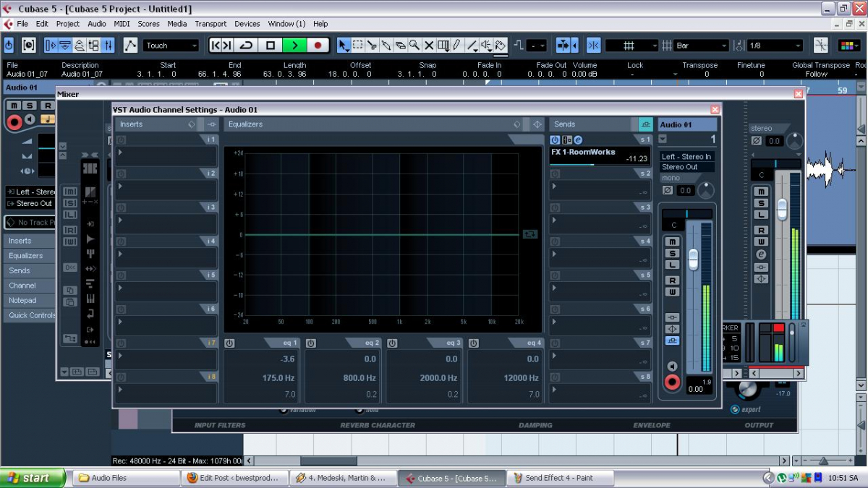Open the Devices menu
868x488 pixels.
(x=247, y=24)
